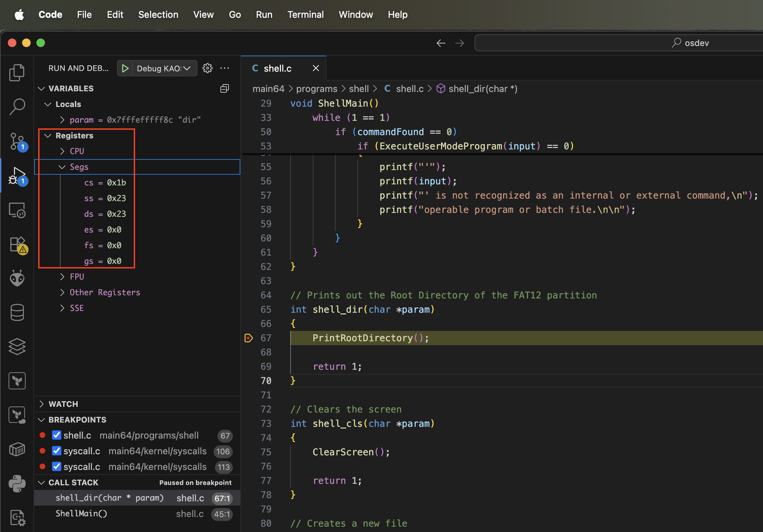
Task: Open the Explorer view in activity bar
Action: click(17, 72)
